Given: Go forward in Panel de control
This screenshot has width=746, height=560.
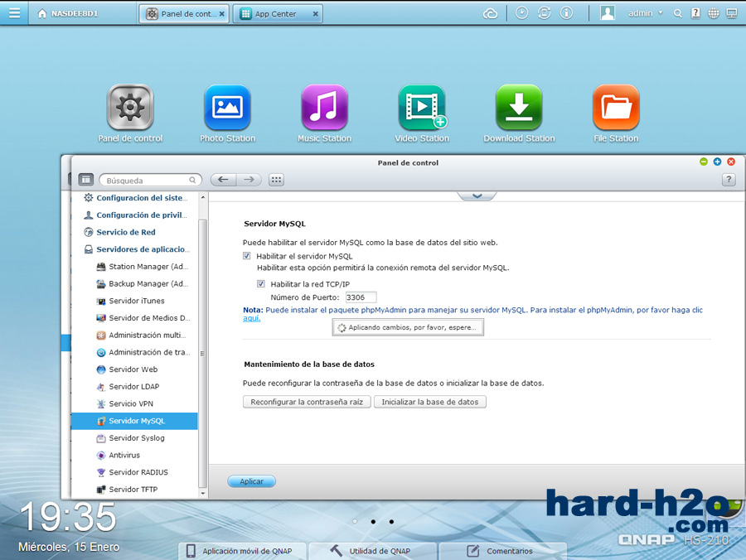Looking at the screenshot, I should coord(249,180).
